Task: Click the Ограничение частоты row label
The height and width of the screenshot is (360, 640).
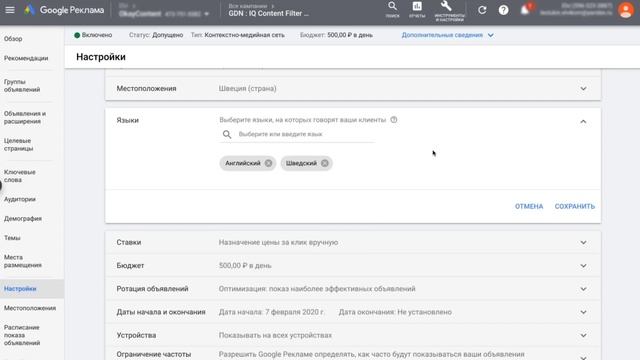Action: (153, 355)
